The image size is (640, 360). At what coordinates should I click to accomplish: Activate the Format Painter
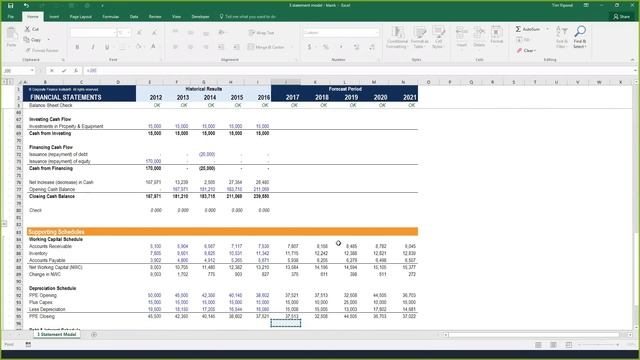click(41, 50)
